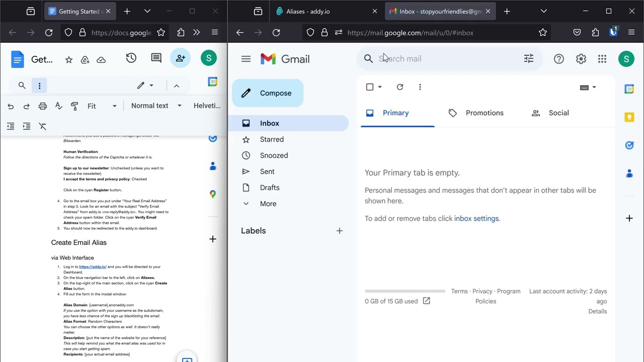Open Calendar in Gmail side panel

tap(629, 89)
